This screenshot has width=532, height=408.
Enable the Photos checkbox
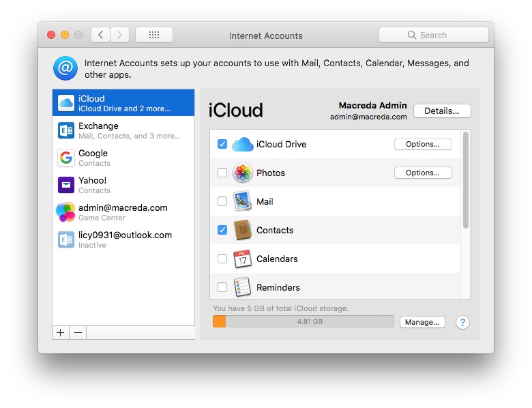222,173
